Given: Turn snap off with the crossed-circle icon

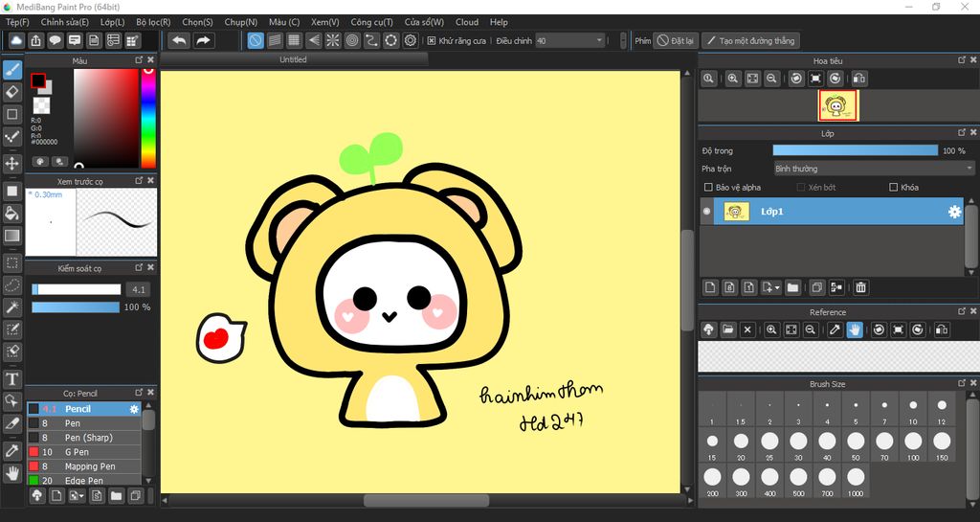Looking at the screenshot, I should pyautogui.click(x=255, y=40).
